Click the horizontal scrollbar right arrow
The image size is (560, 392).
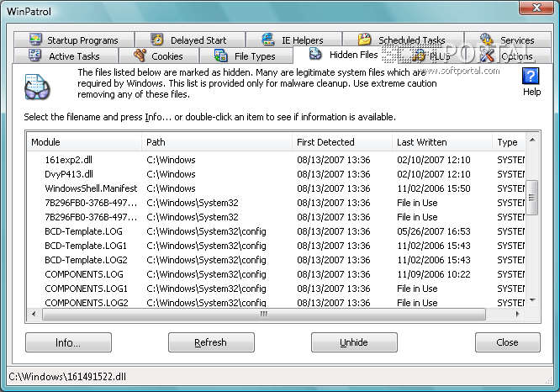point(517,314)
